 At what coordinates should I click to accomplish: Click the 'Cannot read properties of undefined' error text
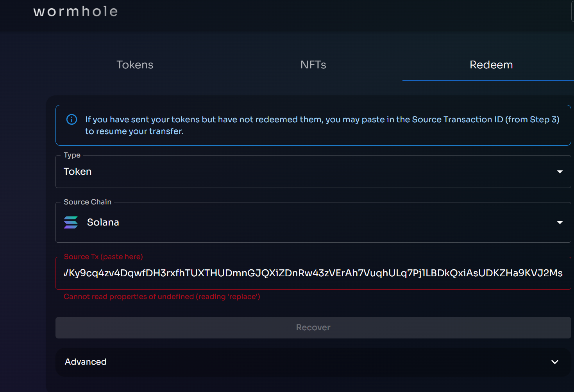162,297
